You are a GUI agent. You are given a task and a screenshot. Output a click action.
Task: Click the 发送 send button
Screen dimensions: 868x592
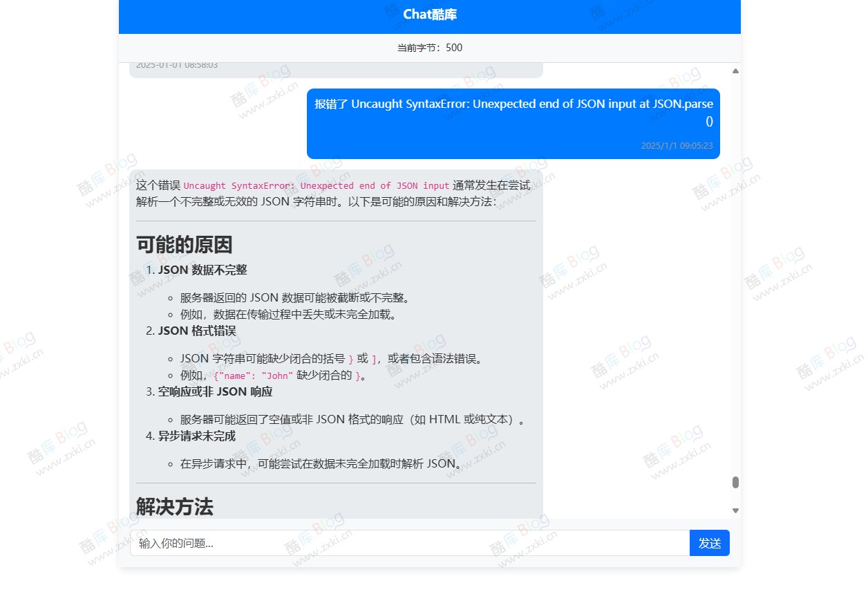coord(709,543)
